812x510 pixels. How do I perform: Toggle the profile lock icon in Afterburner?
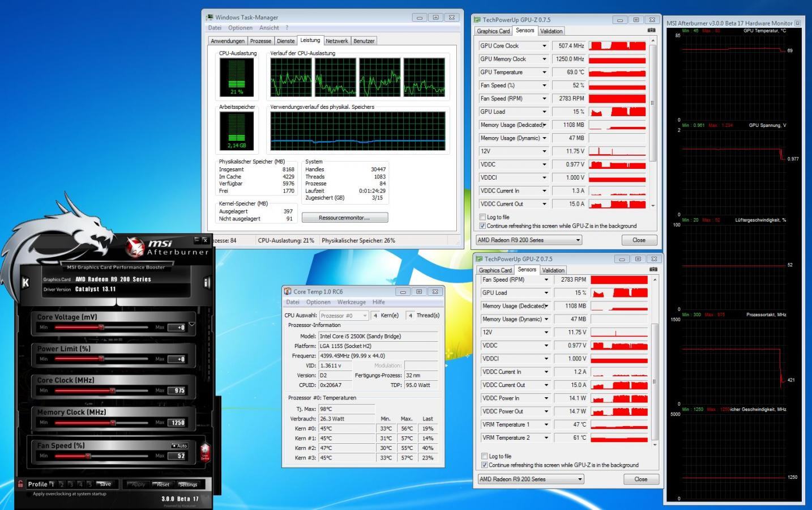[20, 484]
